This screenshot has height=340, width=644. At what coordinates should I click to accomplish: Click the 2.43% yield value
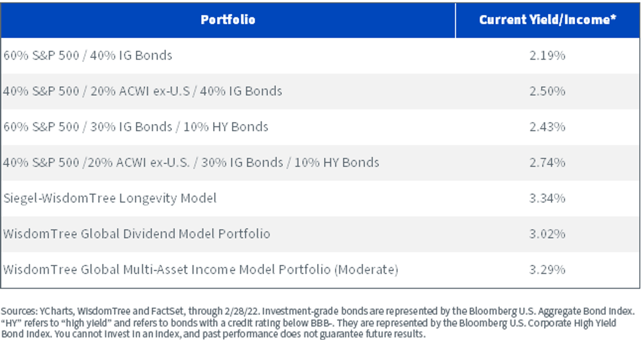coord(547,127)
